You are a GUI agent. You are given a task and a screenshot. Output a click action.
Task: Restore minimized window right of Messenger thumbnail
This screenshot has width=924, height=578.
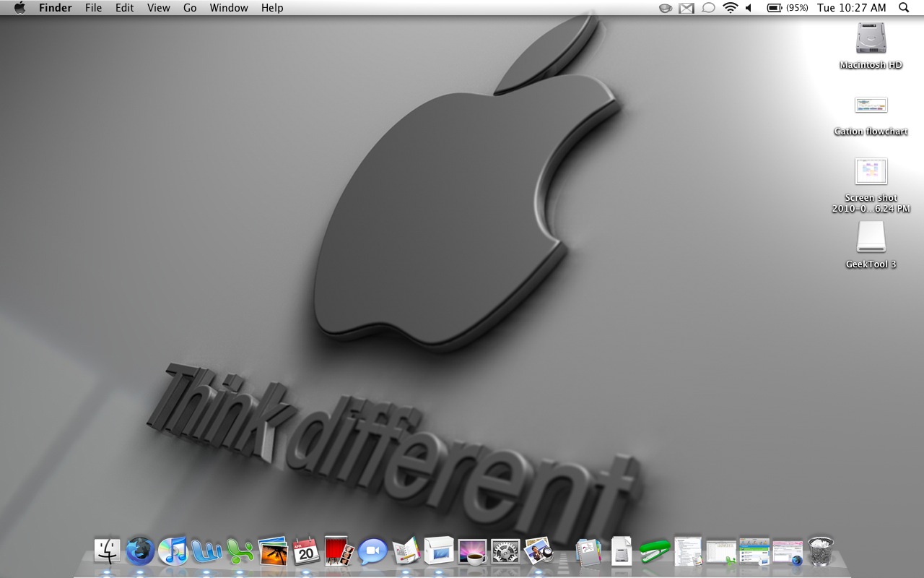[x=754, y=551]
